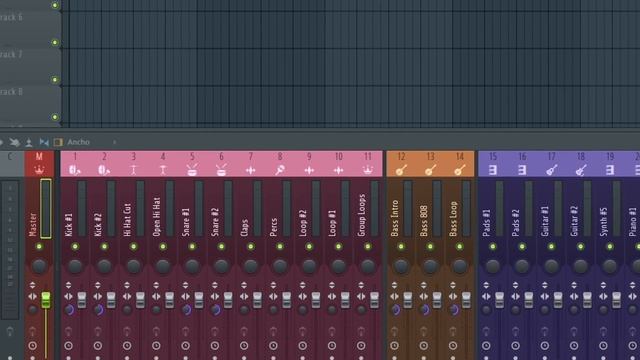Toggle the Track 7 mute light in the playlist
Screen dimensions: 640x360
click(55, 80)
